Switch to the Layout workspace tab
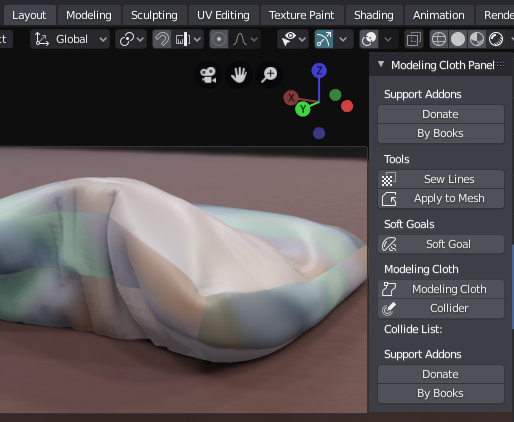The image size is (514, 422). (x=29, y=15)
